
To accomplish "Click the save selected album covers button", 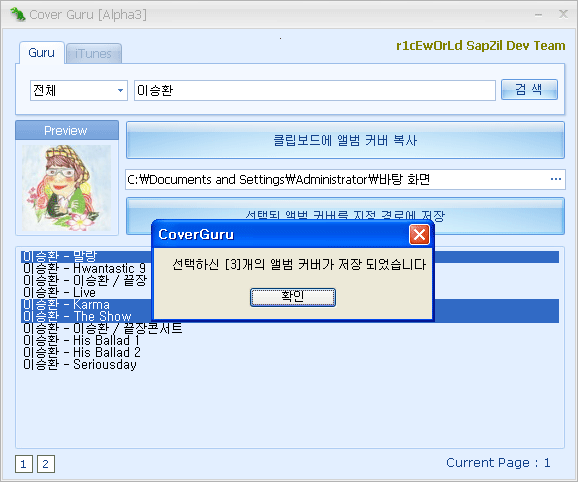I will click(x=345, y=216).
